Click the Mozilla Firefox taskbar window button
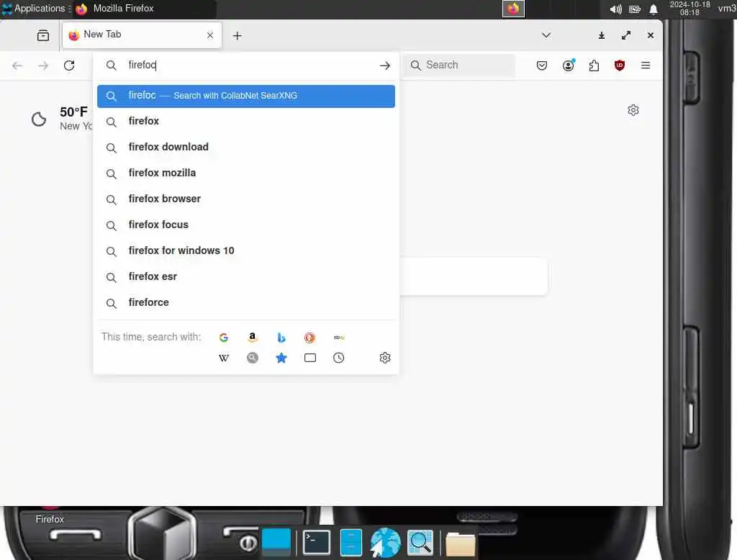The image size is (737, 560). click(145, 9)
